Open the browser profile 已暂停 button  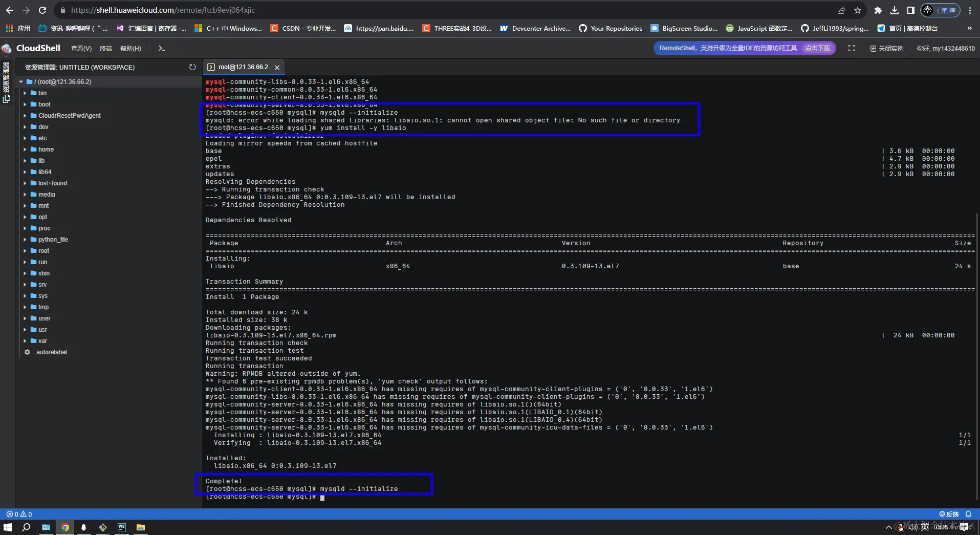point(940,10)
